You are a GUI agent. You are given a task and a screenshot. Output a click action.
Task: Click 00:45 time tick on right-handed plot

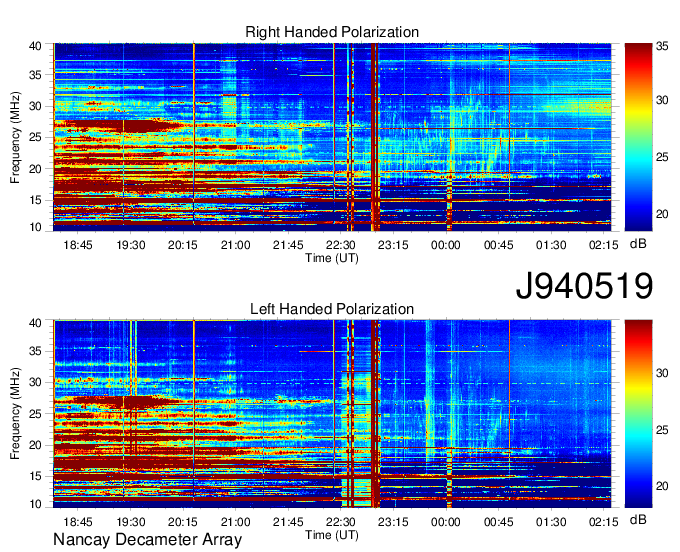click(498, 245)
